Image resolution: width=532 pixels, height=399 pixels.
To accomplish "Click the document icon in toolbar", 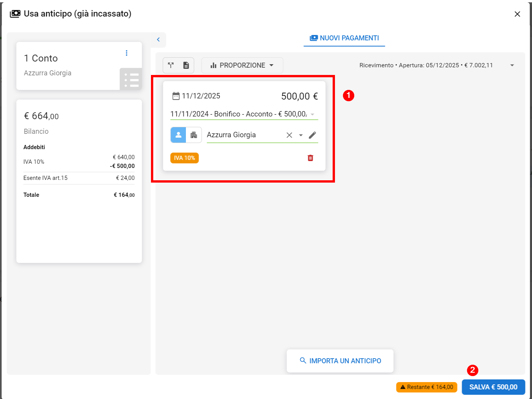I will pyautogui.click(x=186, y=65).
